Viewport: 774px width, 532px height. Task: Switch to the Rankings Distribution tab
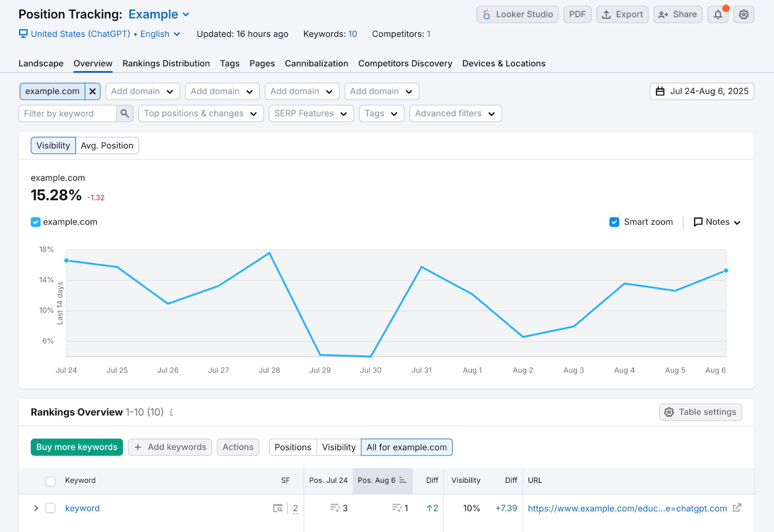[x=166, y=63]
